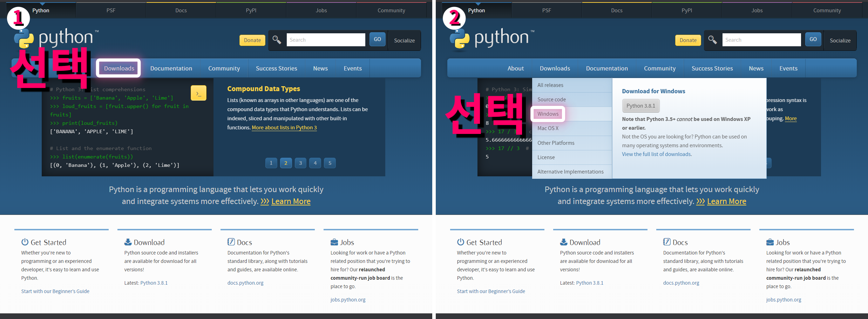Go to slide 1 in code carousel

click(271, 163)
